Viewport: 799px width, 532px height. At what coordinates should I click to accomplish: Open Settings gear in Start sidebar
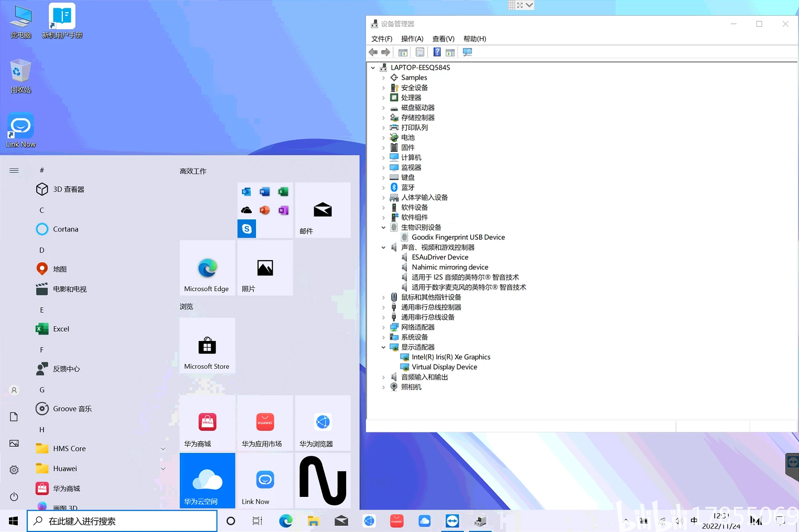pos(14,470)
